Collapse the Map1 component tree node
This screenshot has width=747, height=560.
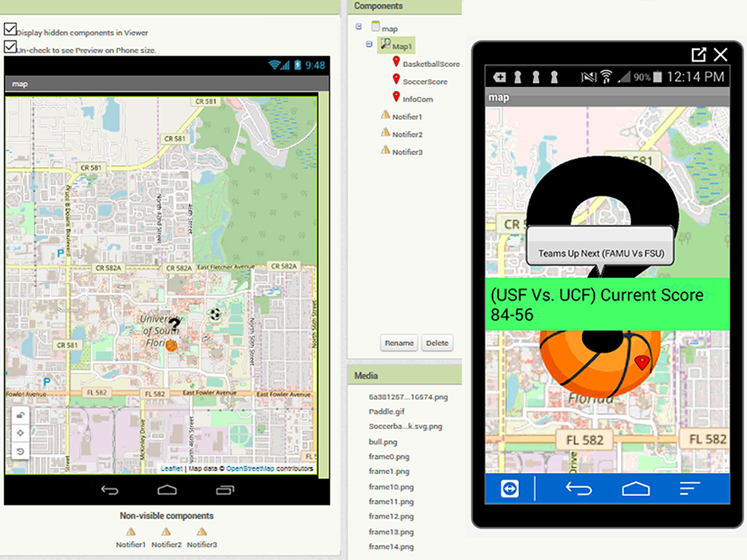(x=369, y=44)
